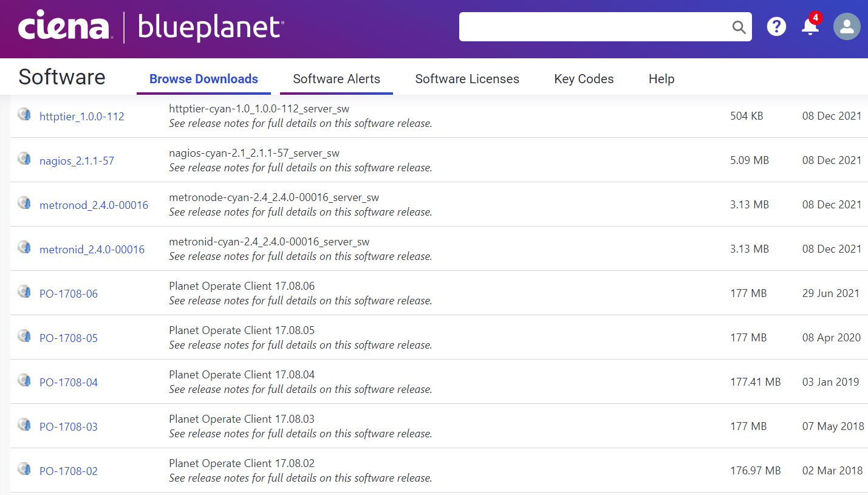
Task: Select text metronid-cyan-2.4_2.4.0-00016_server_sw
Action: click(x=269, y=242)
